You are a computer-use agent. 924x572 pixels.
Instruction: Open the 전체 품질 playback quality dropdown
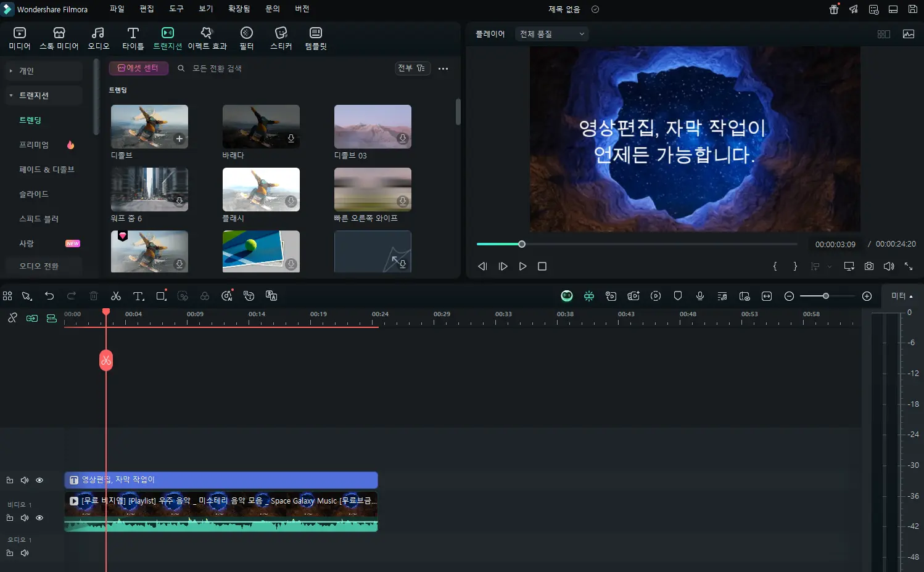point(551,34)
